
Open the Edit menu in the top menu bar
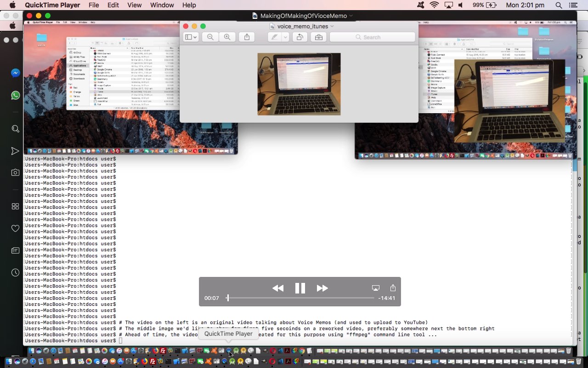(113, 5)
